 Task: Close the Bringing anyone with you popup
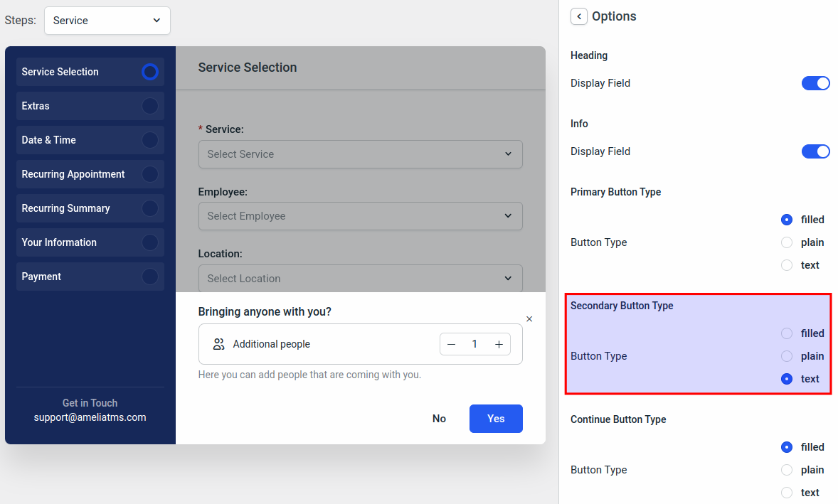(x=529, y=319)
